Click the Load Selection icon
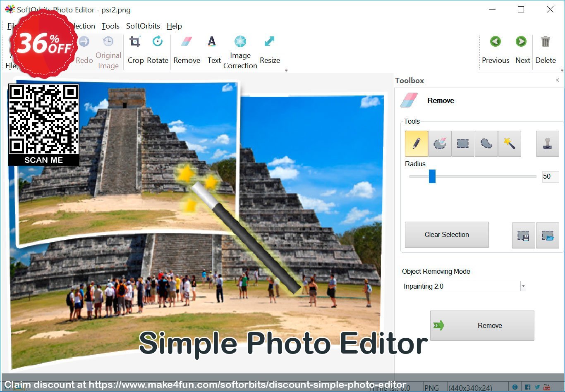Screen dimensions: 565x392 [x=547, y=235]
